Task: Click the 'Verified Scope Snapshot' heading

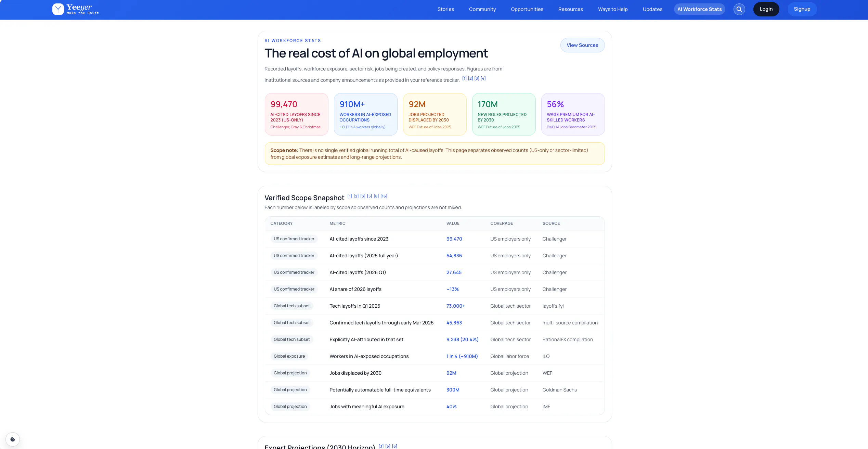Action: (x=304, y=198)
